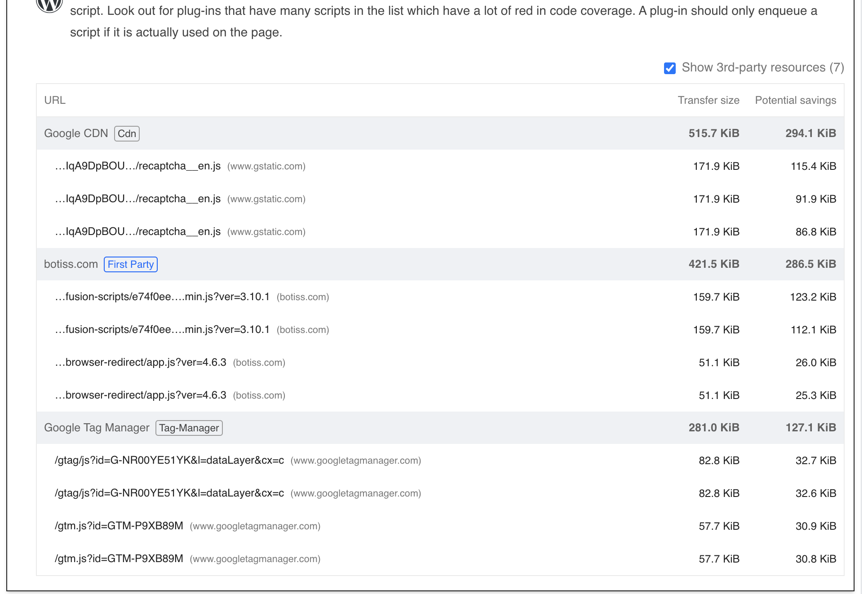Screen dimensions: 868x594
Task: Click the 515.7 KiB transfer size value
Action: point(714,133)
